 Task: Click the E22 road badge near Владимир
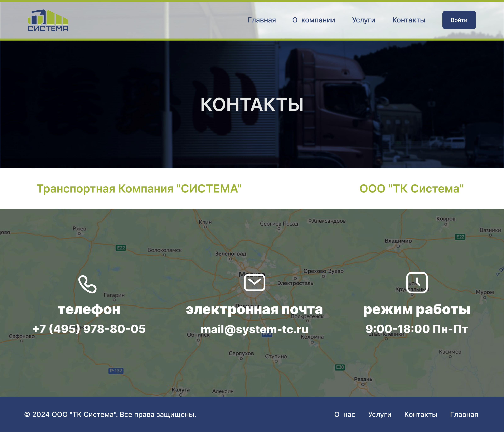(460, 237)
